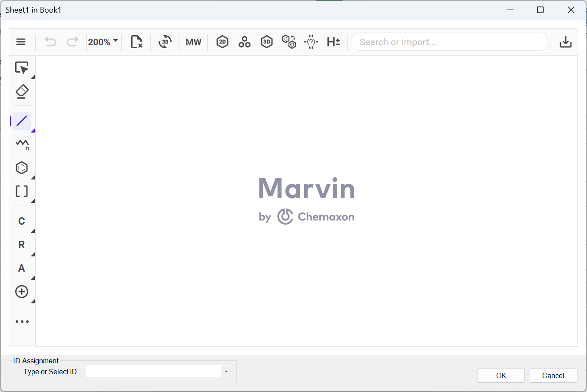Confirm with the OK button
Viewport: 587px width, 392px height.
point(501,375)
